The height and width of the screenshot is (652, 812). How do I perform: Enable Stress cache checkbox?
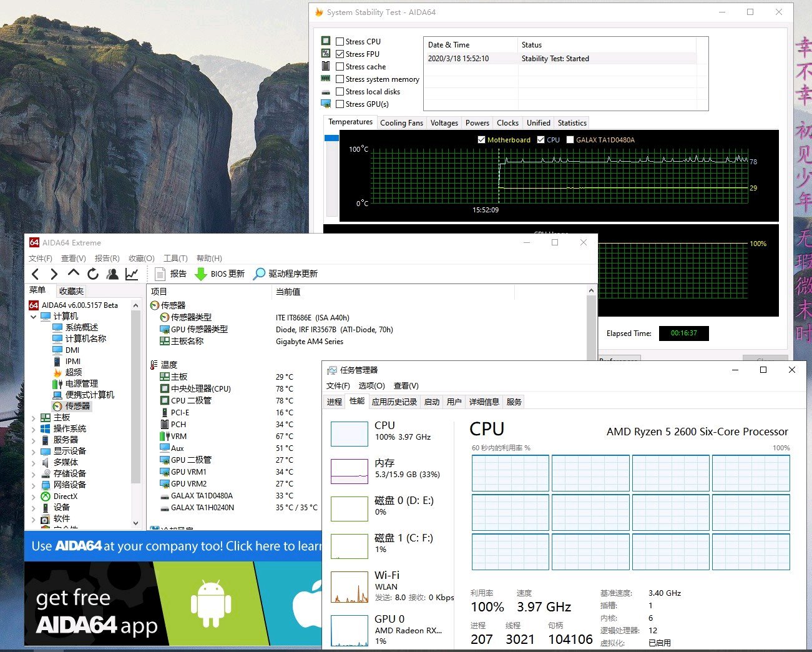pyautogui.click(x=340, y=67)
